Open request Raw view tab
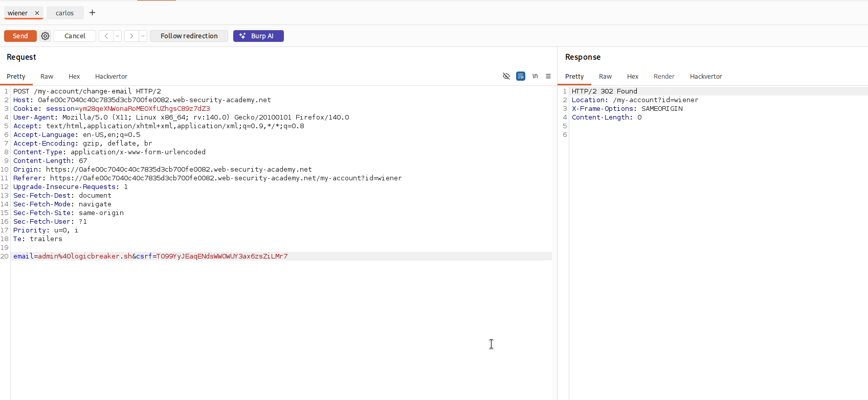 (47, 77)
